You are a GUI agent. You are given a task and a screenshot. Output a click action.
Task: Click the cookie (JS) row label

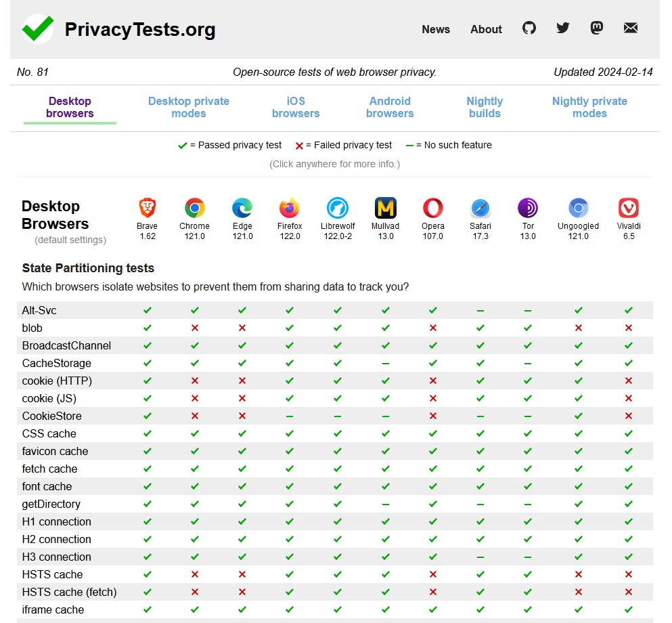click(x=49, y=398)
